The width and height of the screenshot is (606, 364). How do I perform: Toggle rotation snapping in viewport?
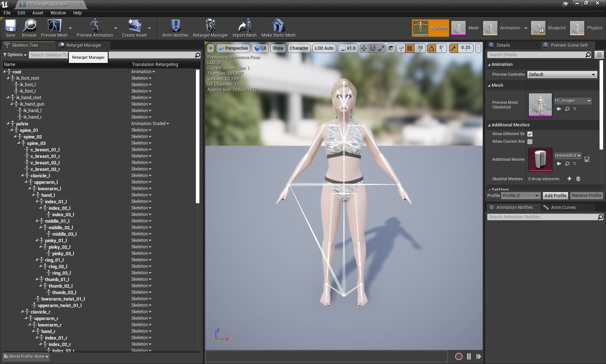point(431,48)
